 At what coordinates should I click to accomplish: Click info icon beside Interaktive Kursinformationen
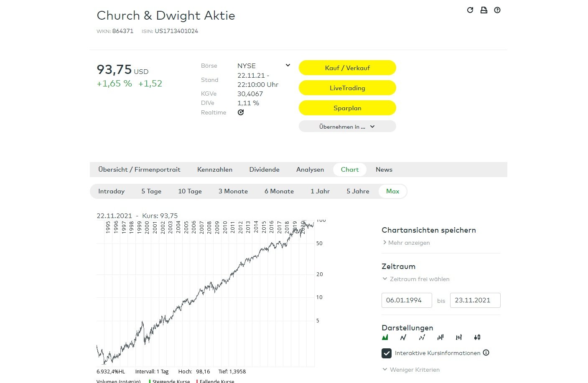[x=486, y=353]
